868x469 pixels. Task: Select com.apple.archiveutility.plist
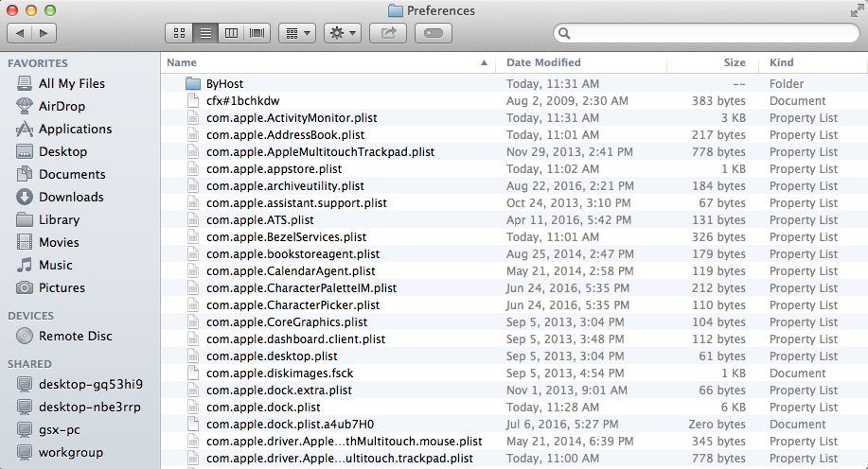click(285, 186)
